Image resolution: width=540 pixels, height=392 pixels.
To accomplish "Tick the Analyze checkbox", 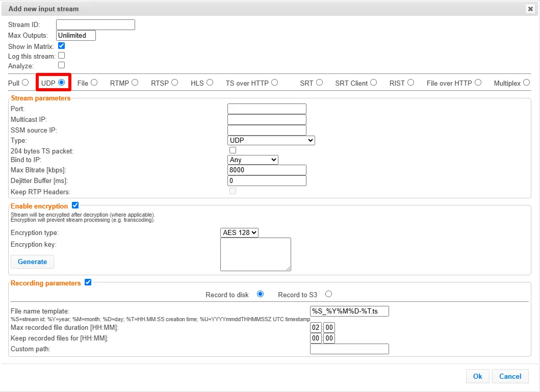I will pyautogui.click(x=62, y=65).
